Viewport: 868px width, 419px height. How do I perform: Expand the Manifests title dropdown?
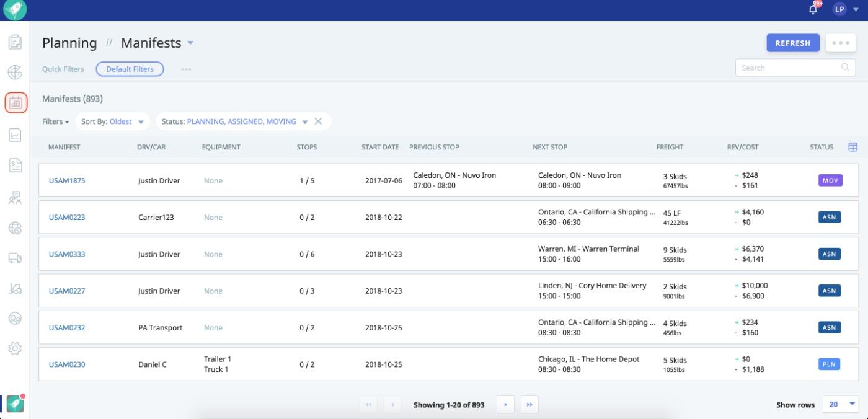tap(190, 43)
